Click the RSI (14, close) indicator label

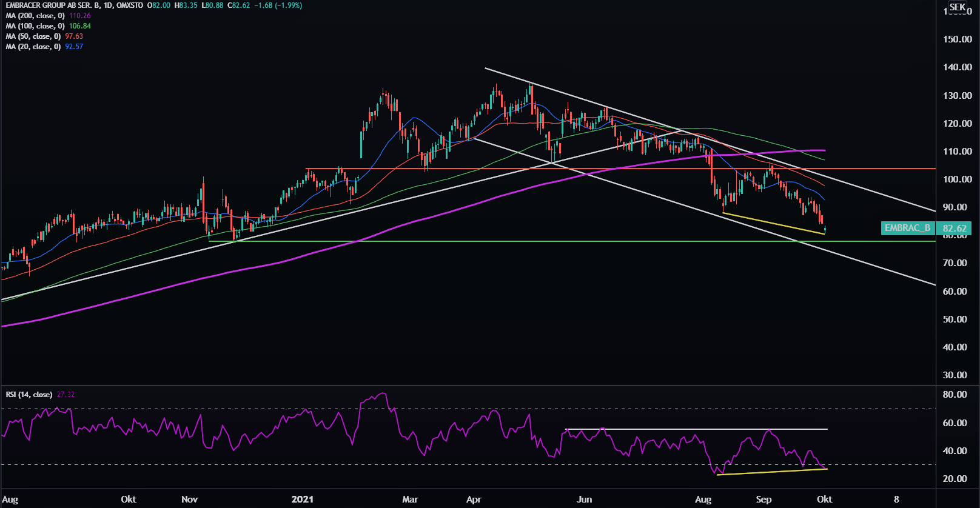tap(29, 395)
